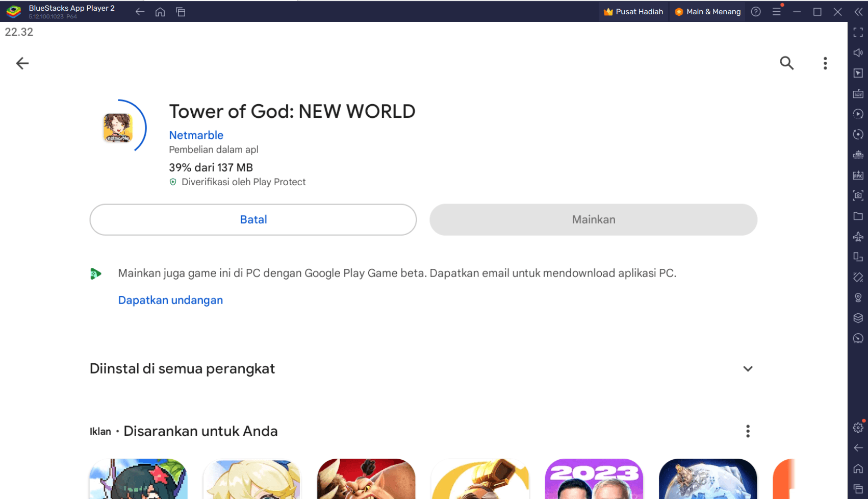868x499 pixels.
Task: Click the Tower of God app icon
Action: (x=118, y=128)
